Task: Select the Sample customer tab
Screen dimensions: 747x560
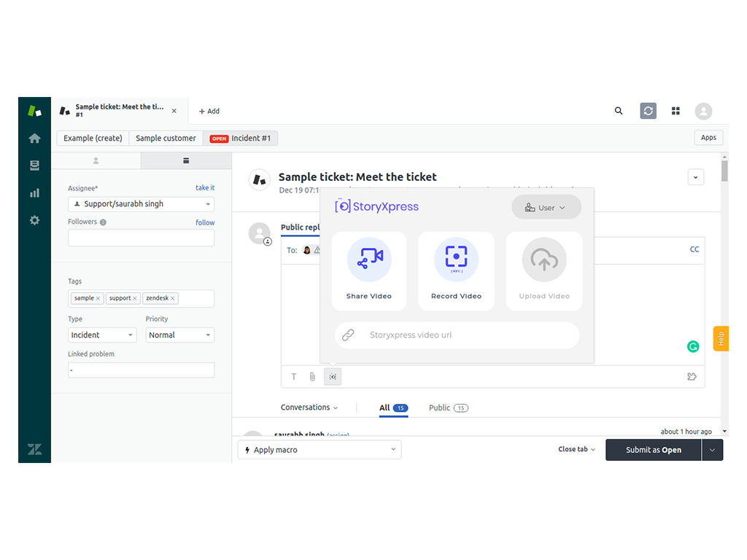Action: pyautogui.click(x=166, y=139)
